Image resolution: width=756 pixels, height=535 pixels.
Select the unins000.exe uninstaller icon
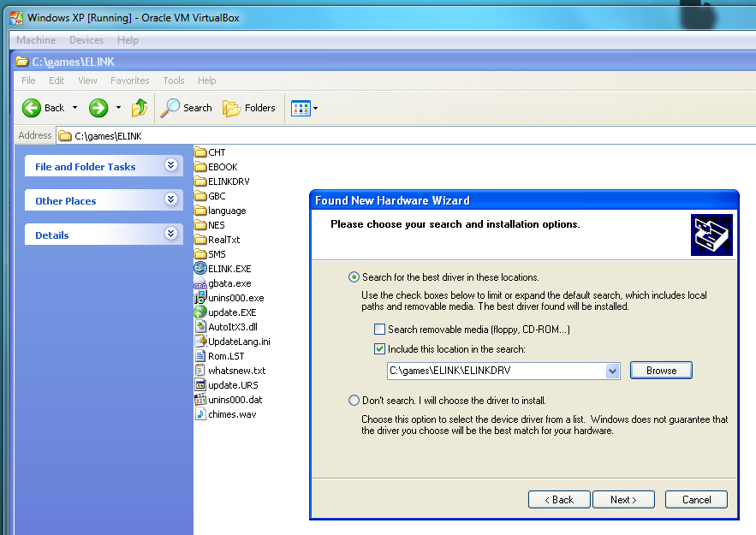200,298
